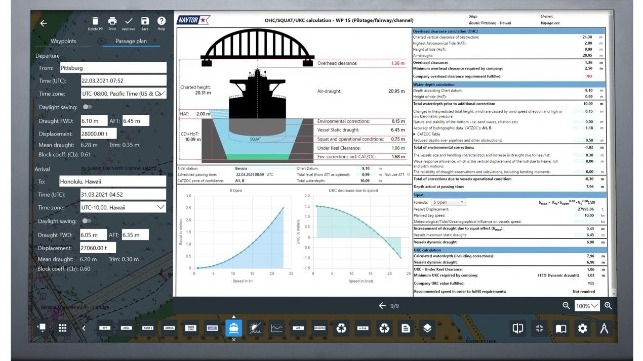Screen dimensions: 643x361
Task: Click Departure Draught FWD field 6.10 m
Action: click(x=94, y=121)
